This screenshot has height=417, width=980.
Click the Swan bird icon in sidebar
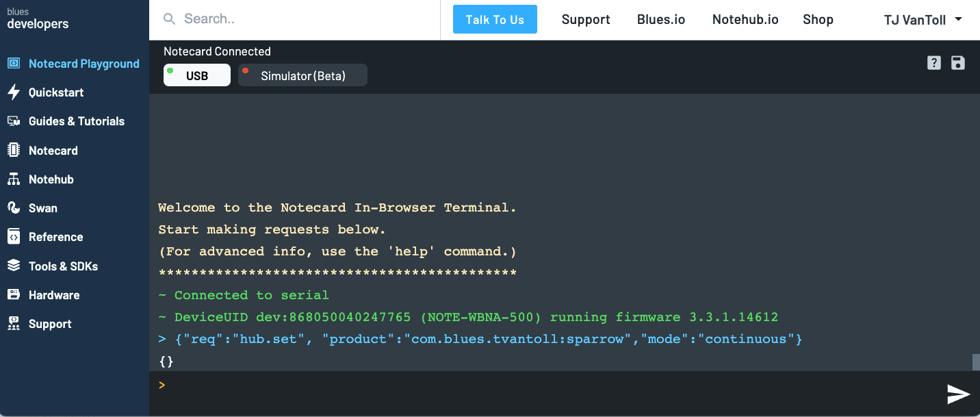pos(14,208)
